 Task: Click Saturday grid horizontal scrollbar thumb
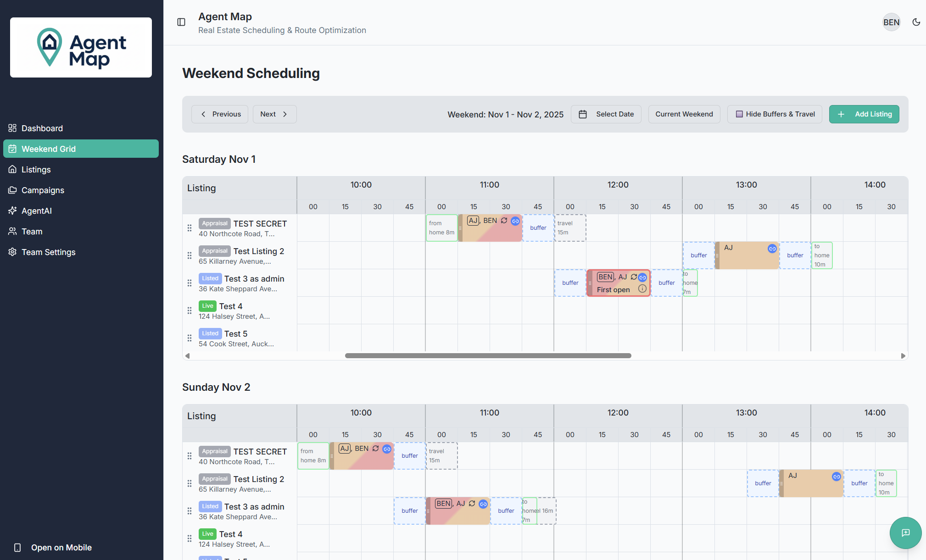(488, 356)
